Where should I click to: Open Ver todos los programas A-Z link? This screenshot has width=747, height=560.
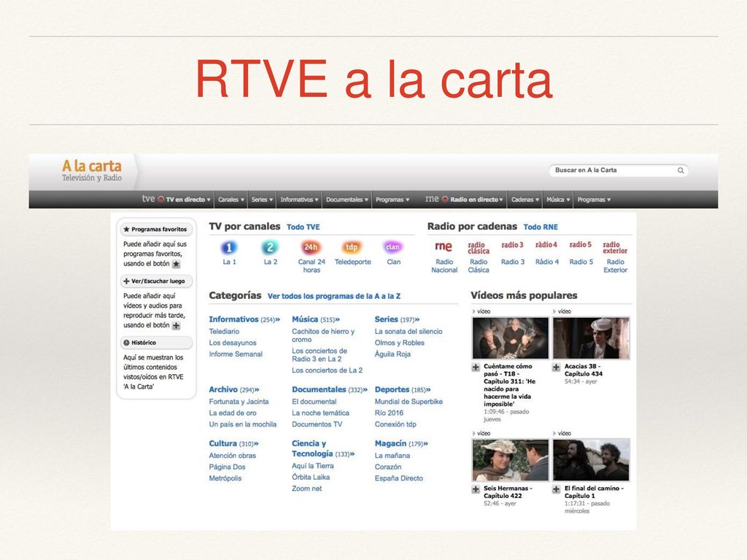(x=334, y=296)
